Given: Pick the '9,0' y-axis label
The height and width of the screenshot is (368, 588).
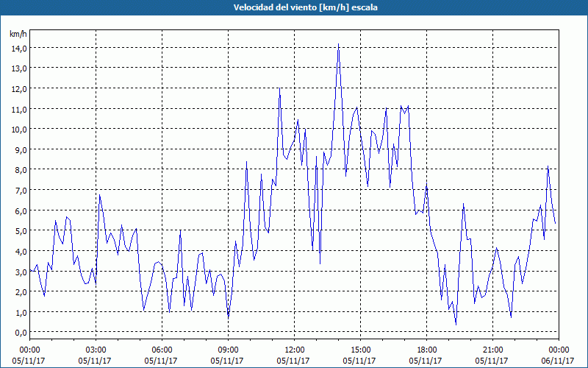Looking at the screenshot, I should pyautogui.click(x=21, y=149).
